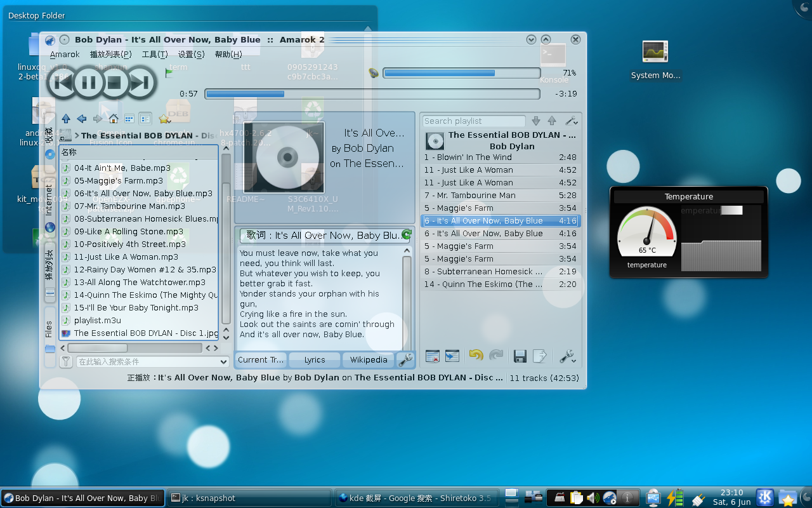Image resolution: width=812 pixels, height=508 pixels.
Task: Go to home folder in file browser
Action: pyautogui.click(x=114, y=119)
